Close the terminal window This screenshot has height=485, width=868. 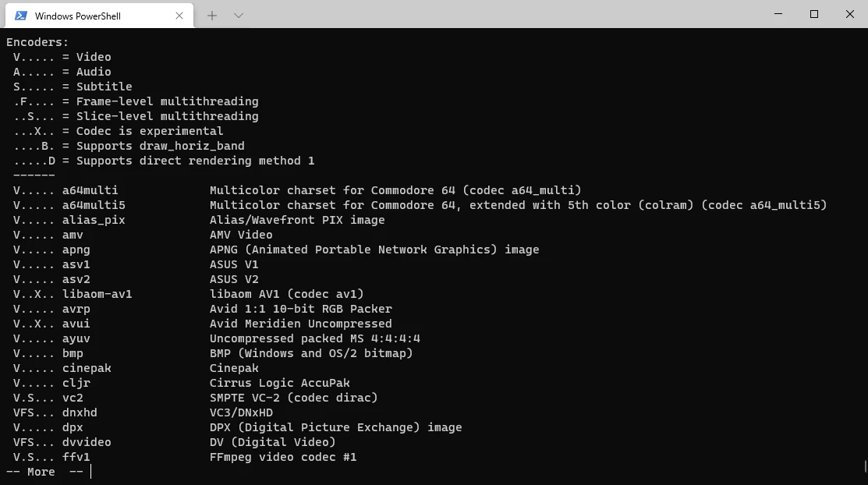(x=850, y=14)
